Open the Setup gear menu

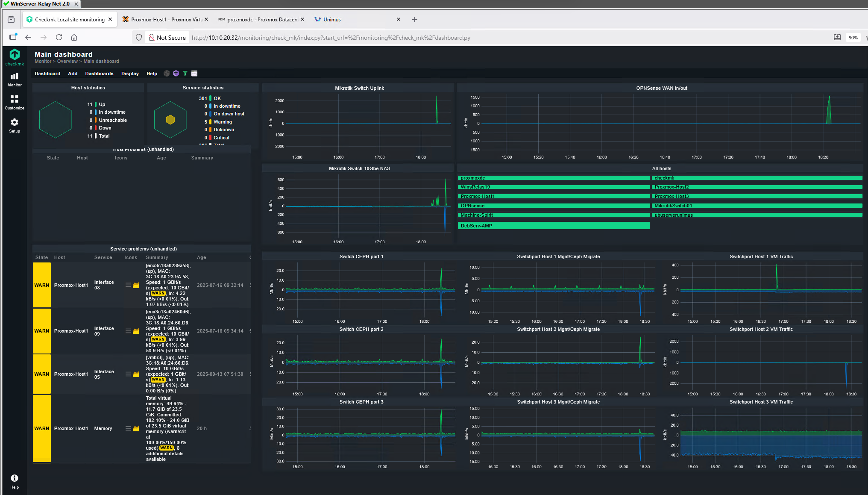pyautogui.click(x=15, y=125)
